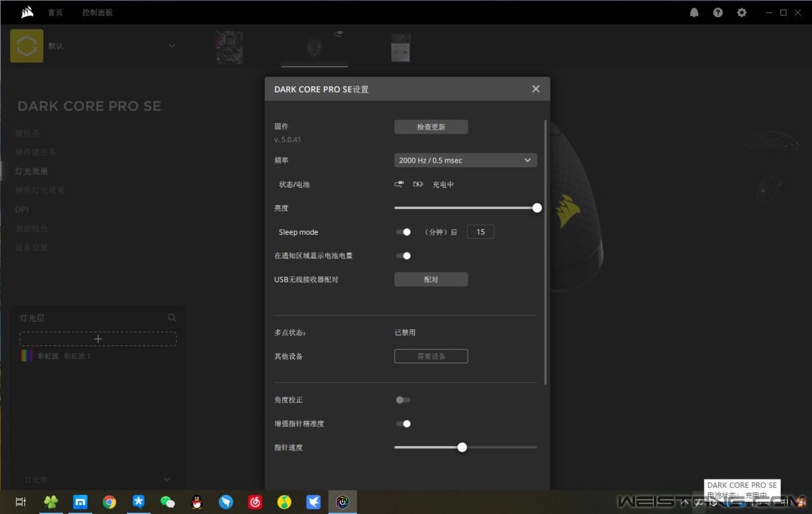Launch Google Chrome from taskbar
The height and width of the screenshot is (514, 812).
(109, 502)
